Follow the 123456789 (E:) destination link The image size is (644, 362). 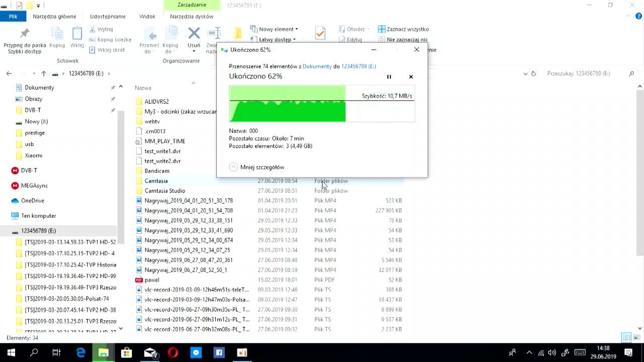359,66
